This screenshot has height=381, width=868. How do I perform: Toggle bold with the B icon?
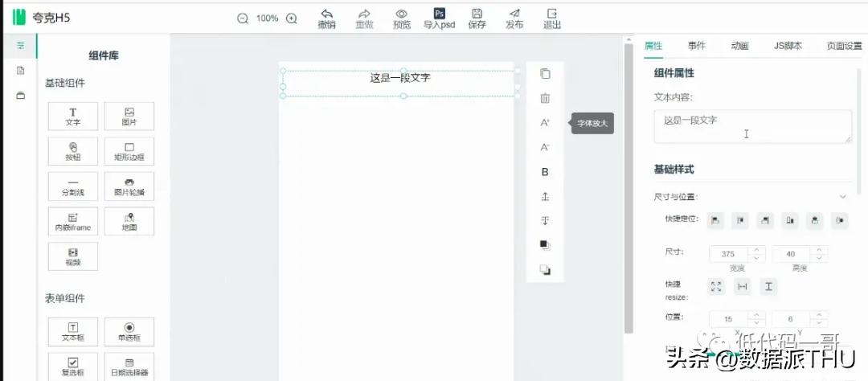coord(545,172)
